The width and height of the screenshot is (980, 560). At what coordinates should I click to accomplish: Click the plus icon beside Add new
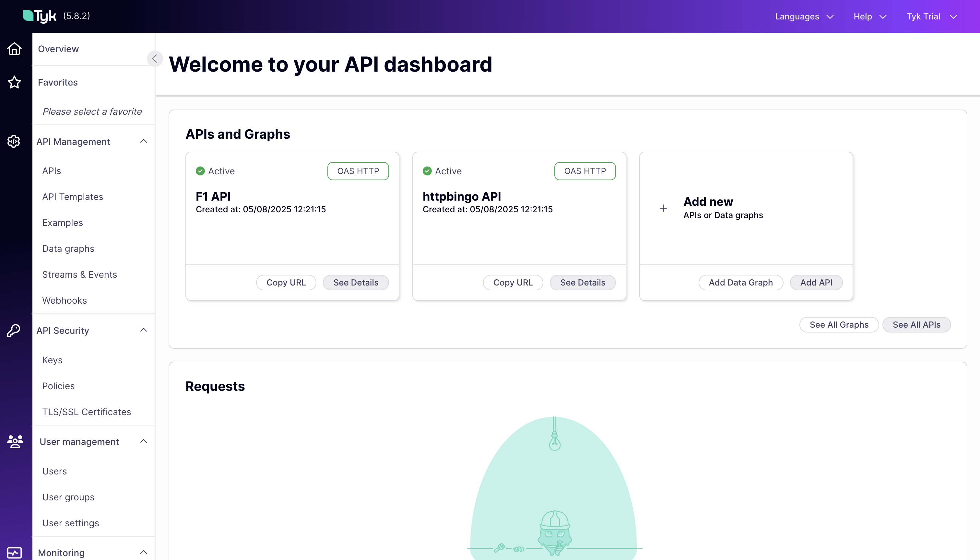point(663,208)
